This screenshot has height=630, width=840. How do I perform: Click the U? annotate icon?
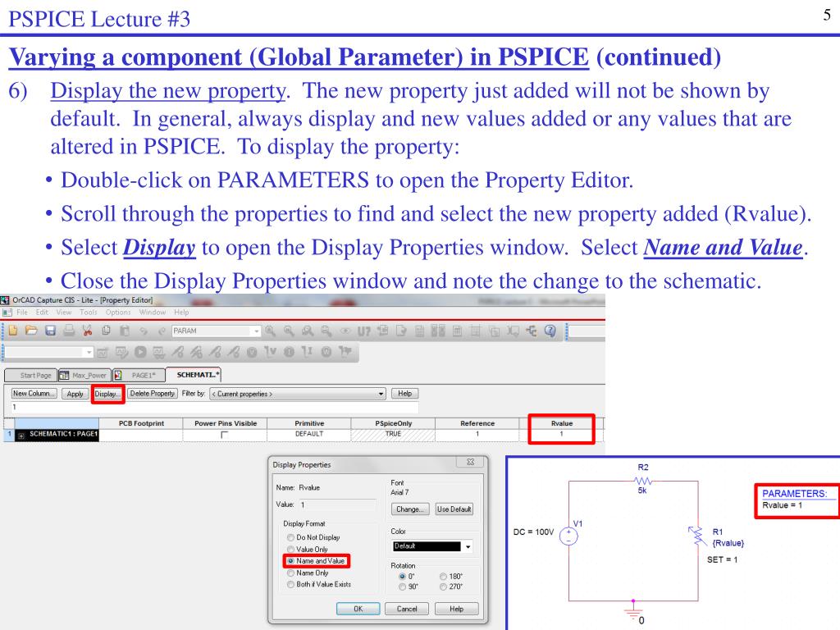(x=363, y=331)
